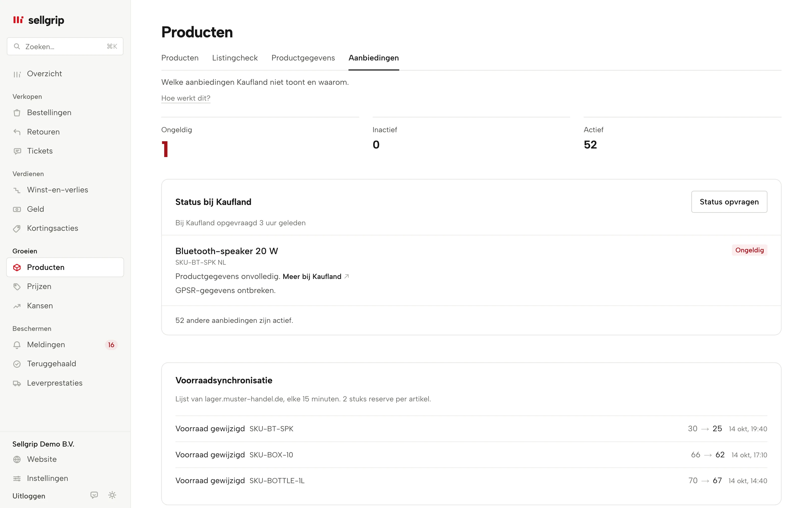Click 52 andere aanbiedingen zijn actief text
This screenshot has width=812, height=508.
234,321
